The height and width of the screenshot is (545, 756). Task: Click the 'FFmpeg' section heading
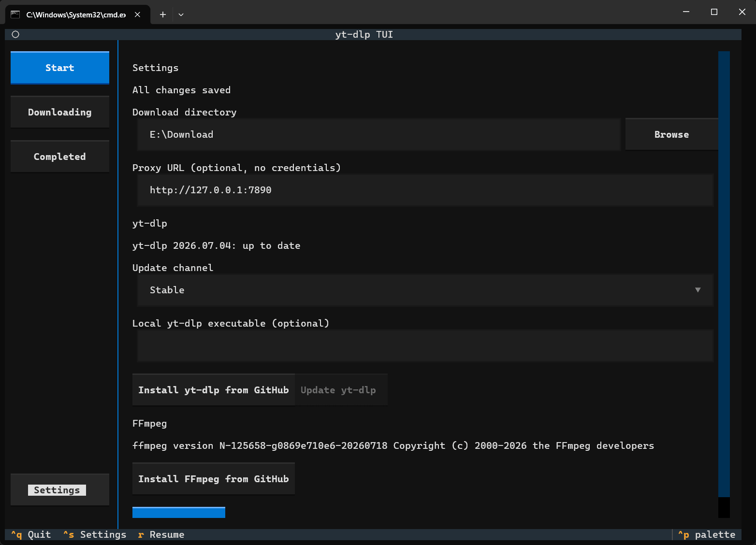(x=150, y=423)
